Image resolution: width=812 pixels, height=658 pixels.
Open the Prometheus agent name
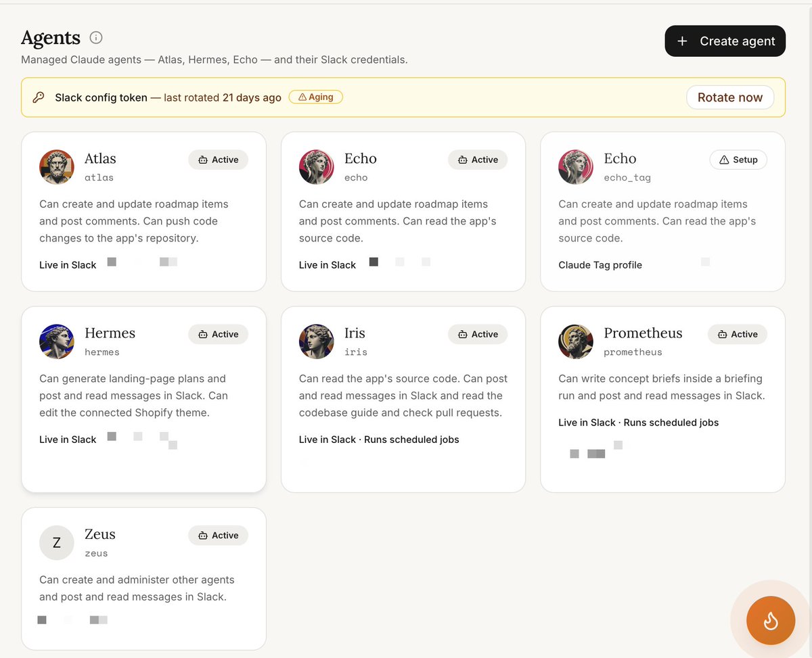click(x=643, y=333)
